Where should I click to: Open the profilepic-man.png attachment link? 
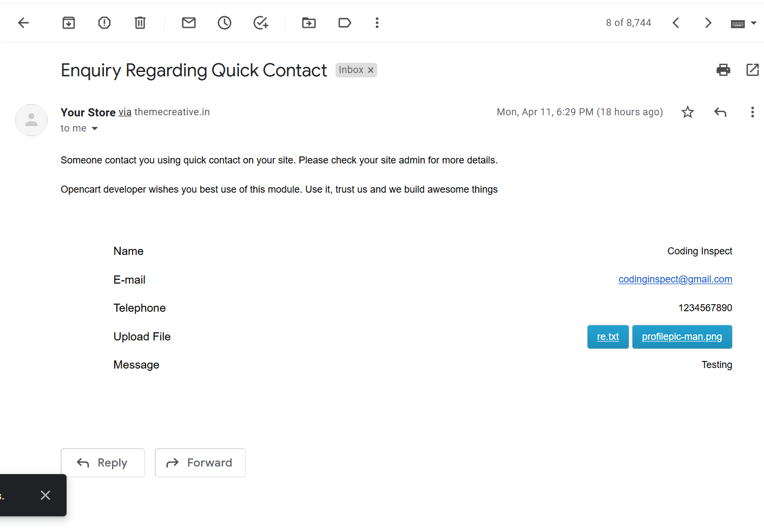coord(682,337)
